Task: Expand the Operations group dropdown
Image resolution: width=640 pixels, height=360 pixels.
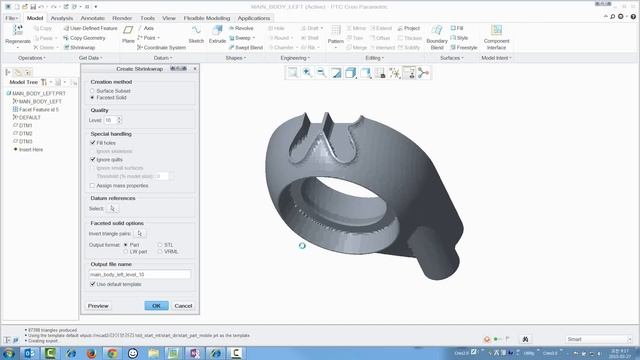Action: (32, 58)
